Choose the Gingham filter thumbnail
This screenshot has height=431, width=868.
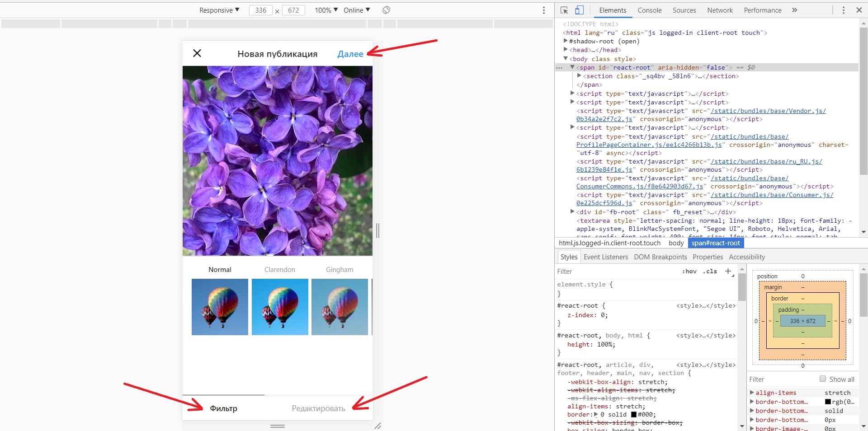pyautogui.click(x=340, y=307)
